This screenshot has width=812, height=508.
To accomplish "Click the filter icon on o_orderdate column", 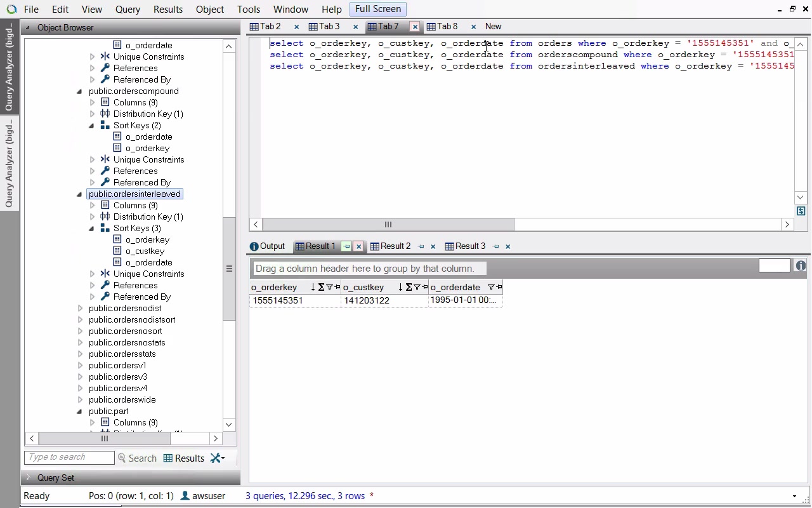I will (490, 288).
